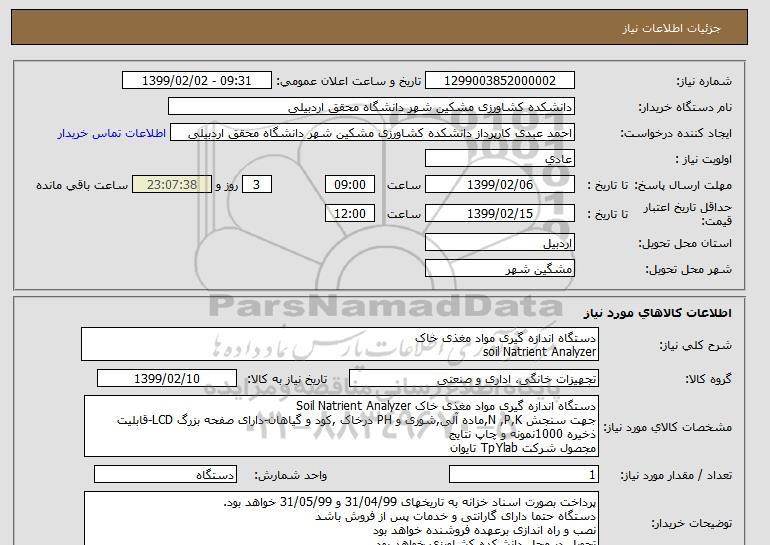Select the validity hour field 12:00
The width and height of the screenshot is (770, 545).
click(350, 213)
